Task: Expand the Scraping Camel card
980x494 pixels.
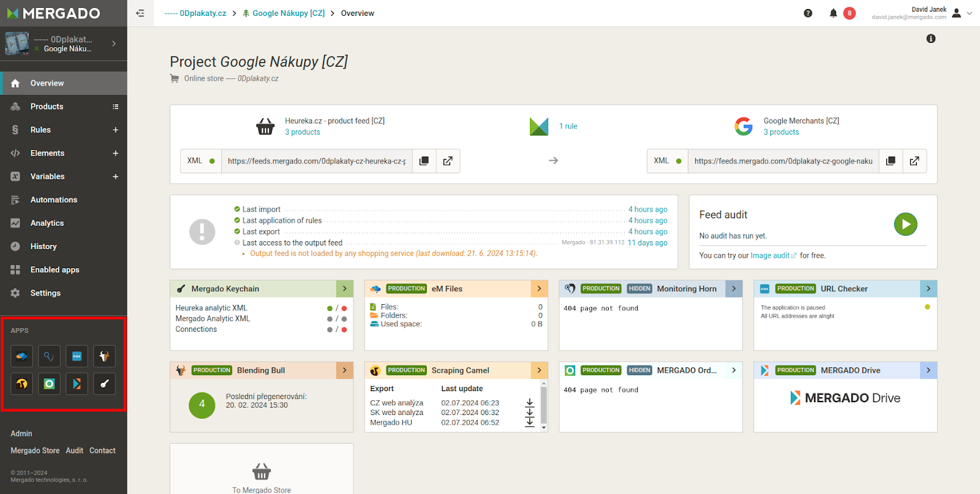Action: point(539,370)
